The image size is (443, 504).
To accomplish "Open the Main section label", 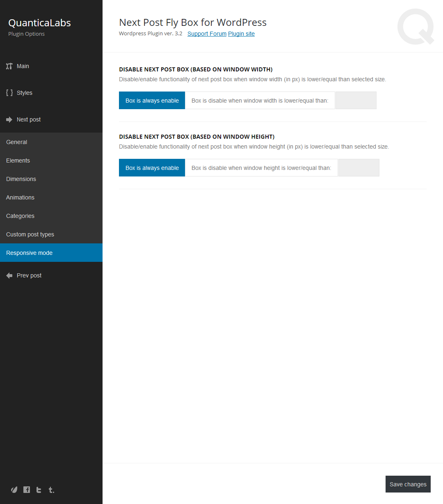I will click(x=23, y=66).
